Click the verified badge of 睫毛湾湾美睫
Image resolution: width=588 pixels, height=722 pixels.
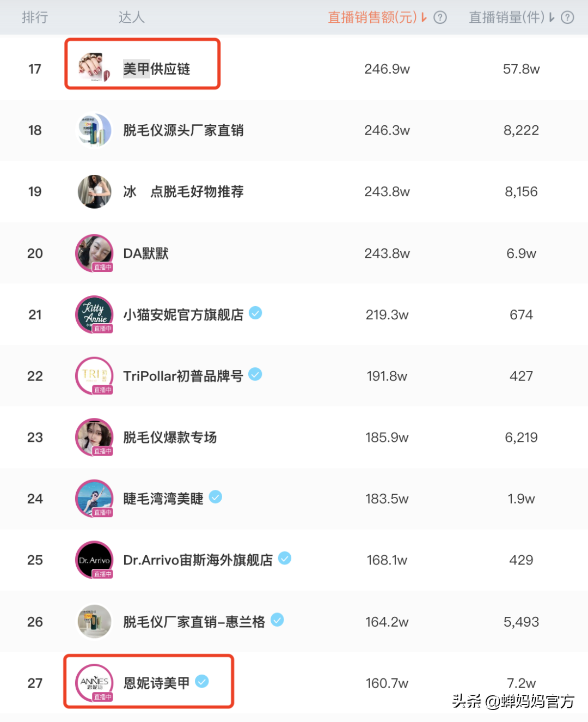[x=215, y=497]
